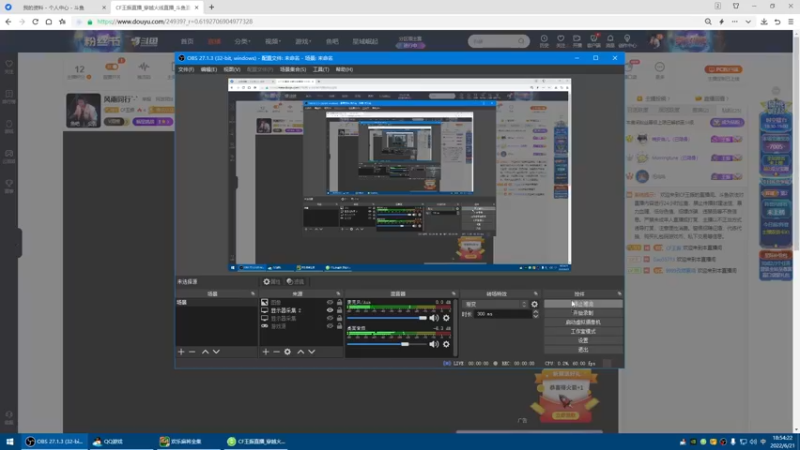Viewport: 800px width, 450px height.
Task: Expand Douyu 游戏 dropdown in navigation
Action: 303,41
